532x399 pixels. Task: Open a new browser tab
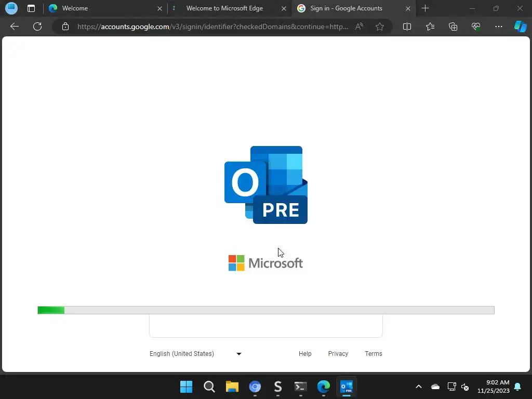tap(425, 8)
